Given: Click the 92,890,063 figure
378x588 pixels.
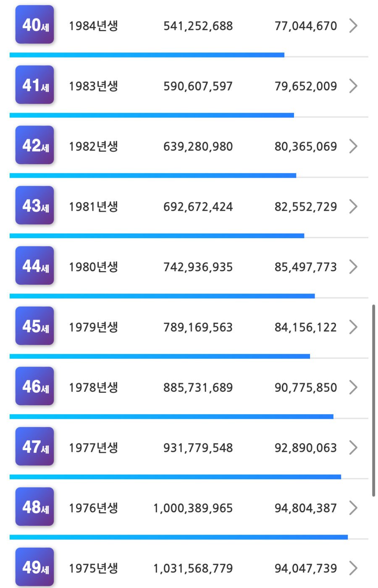Looking at the screenshot, I should click(305, 448).
